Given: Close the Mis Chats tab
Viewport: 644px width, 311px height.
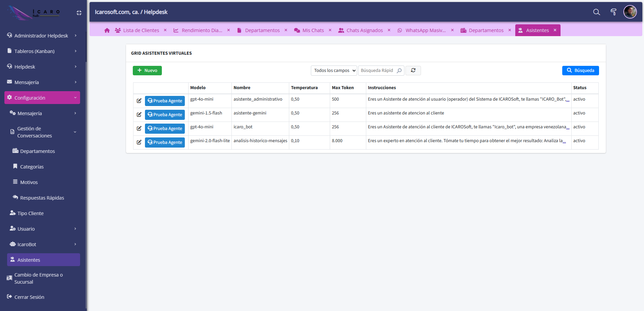Looking at the screenshot, I should [x=330, y=30].
